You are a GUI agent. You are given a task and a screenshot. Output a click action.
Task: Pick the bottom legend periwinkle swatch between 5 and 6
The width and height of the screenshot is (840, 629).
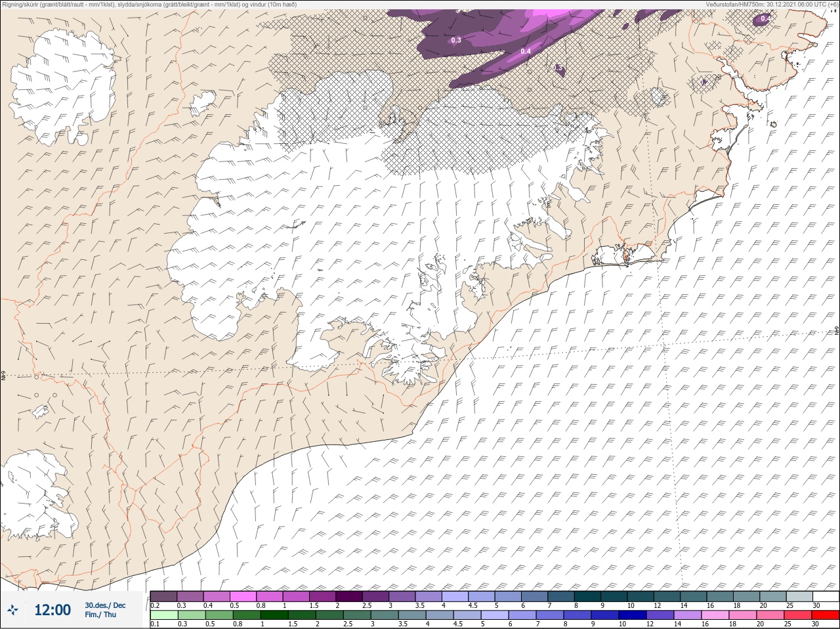[495, 615]
